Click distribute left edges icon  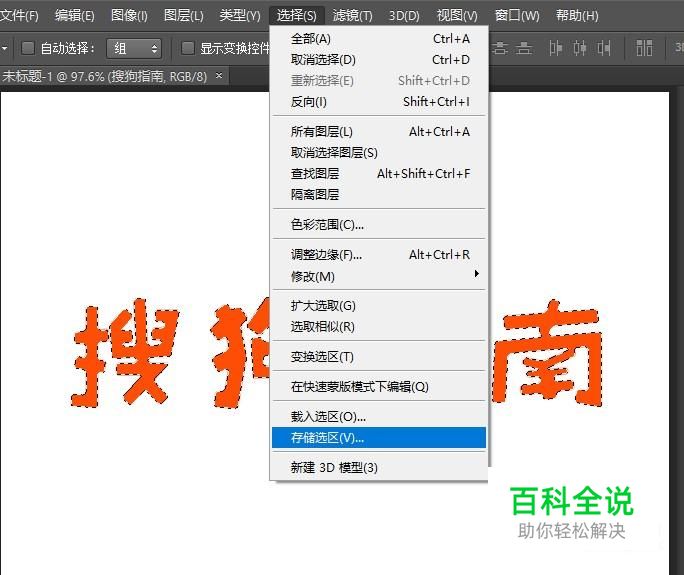coord(555,48)
